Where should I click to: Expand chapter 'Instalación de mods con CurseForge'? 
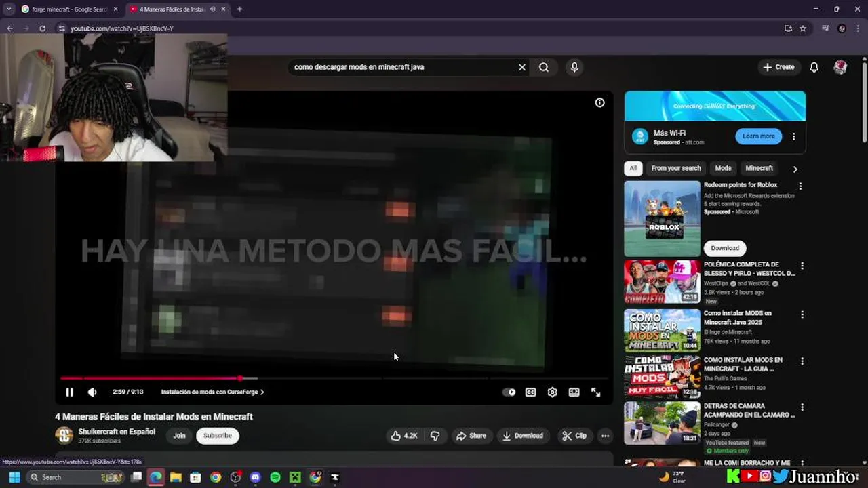[212, 392]
